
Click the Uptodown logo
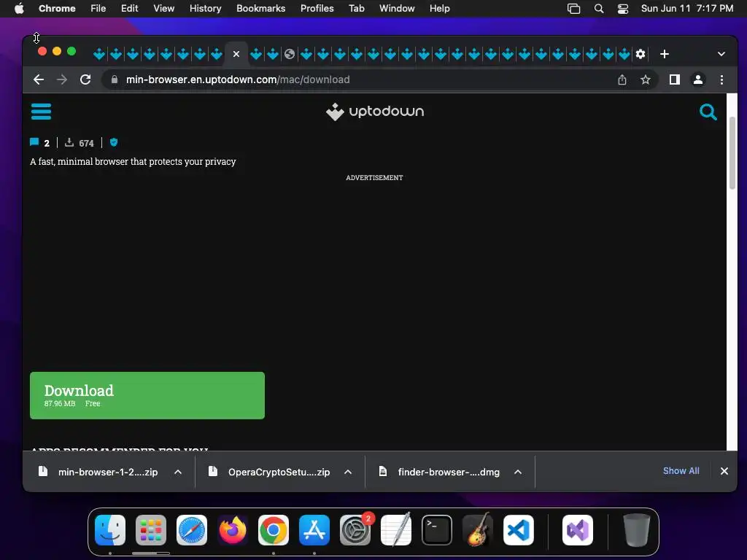(x=375, y=112)
